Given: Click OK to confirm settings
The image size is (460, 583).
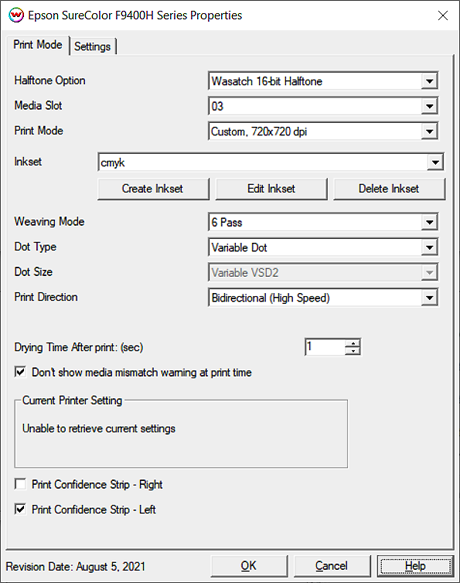Looking at the screenshot, I should pyautogui.click(x=249, y=566).
